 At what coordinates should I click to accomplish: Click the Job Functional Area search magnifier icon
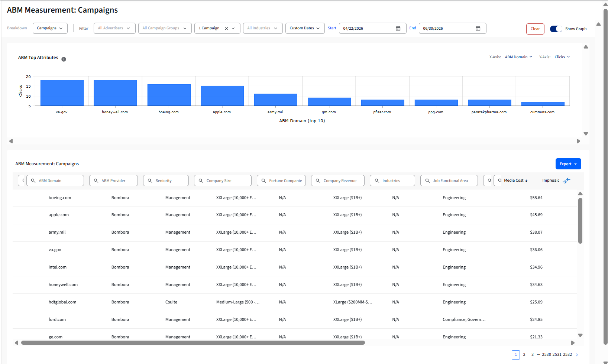(427, 181)
